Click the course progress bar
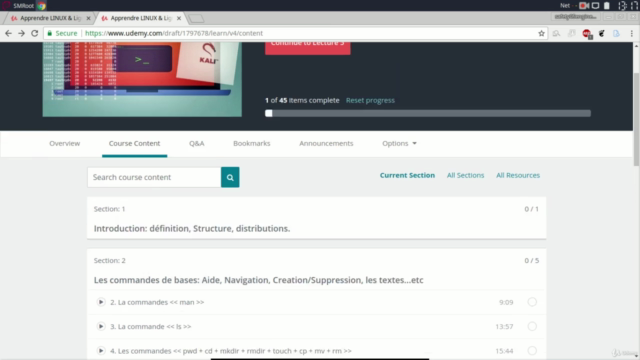This screenshot has width=640, height=360. 428,113
